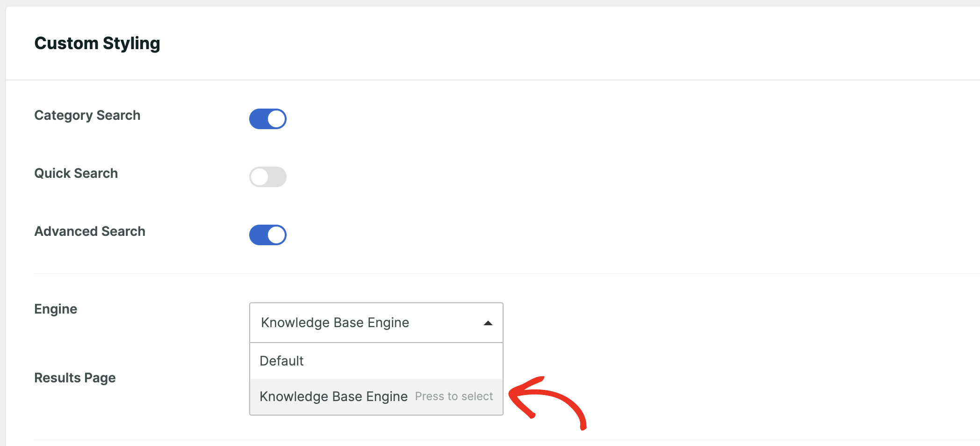Click the Engine field label
Screen dimensions: 980x446
click(x=55, y=308)
